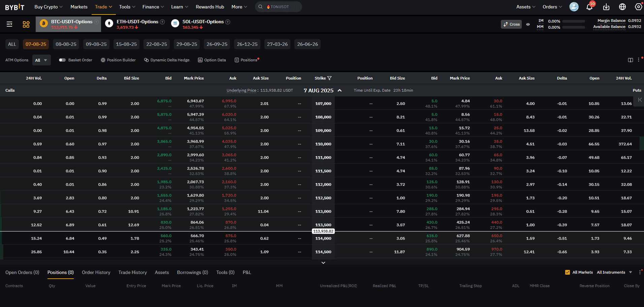
Task: Expand the Tools menu
Action: pos(127,7)
